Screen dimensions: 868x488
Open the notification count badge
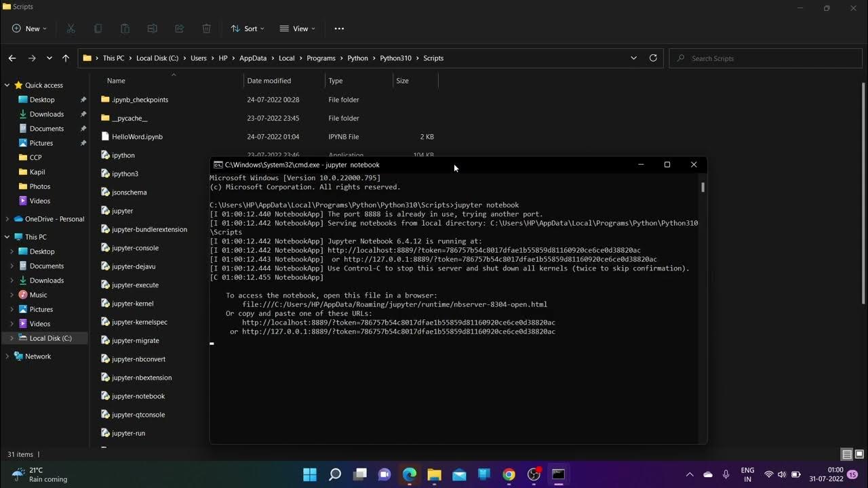point(852,474)
